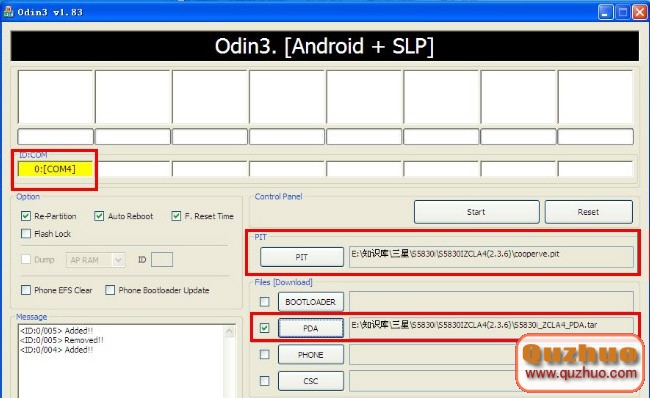Image resolution: width=650 pixels, height=398 pixels.
Task: Click the PHONE browse button
Action: [x=310, y=355]
